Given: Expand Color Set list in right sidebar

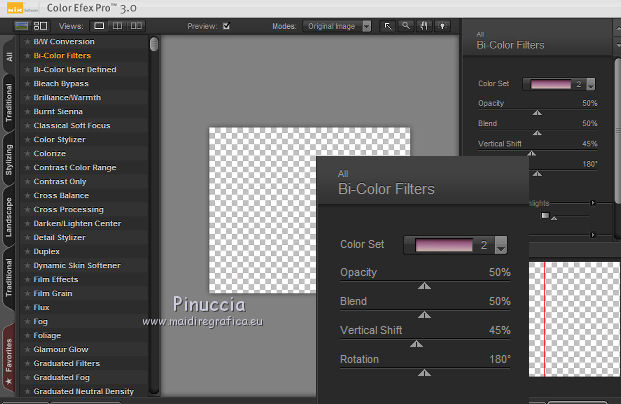Looking at the screenshot, I should [x=590, y=85].
